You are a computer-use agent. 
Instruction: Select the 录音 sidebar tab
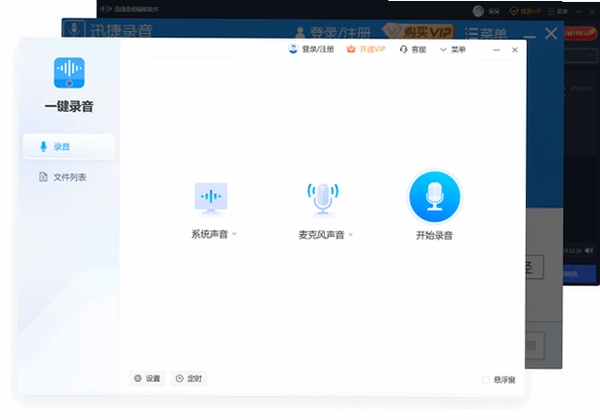(x=69, y=147)
